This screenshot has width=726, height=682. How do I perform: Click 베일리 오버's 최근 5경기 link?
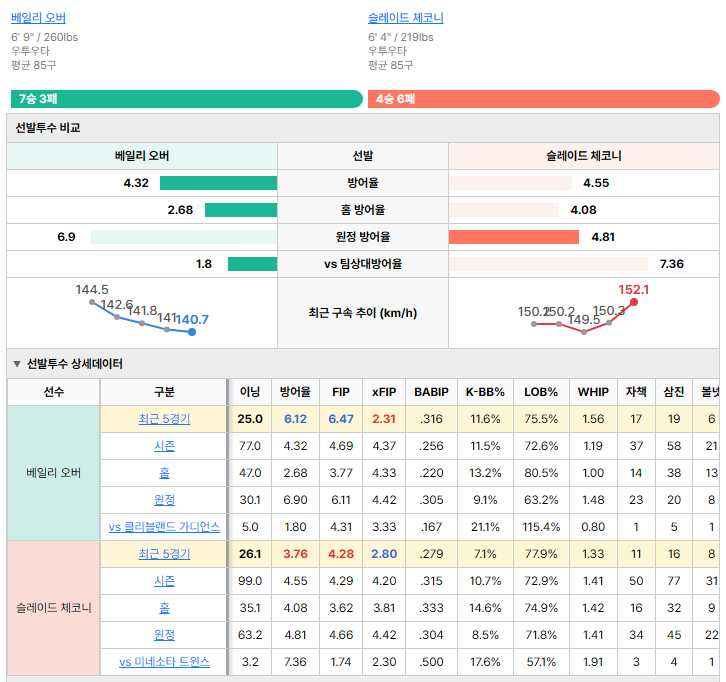point(164,419)
